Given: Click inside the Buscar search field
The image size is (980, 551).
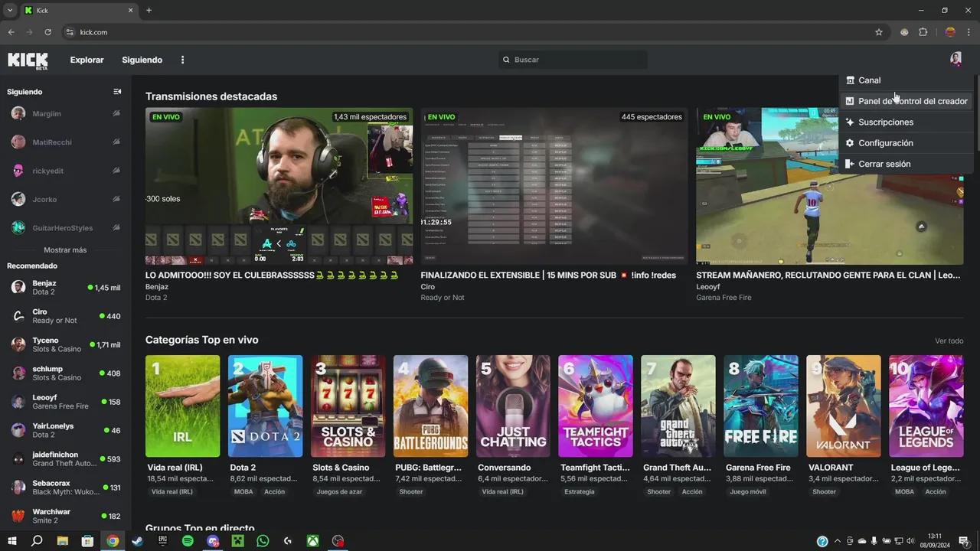Looking at the screenshot, I should tap(572, 59).
